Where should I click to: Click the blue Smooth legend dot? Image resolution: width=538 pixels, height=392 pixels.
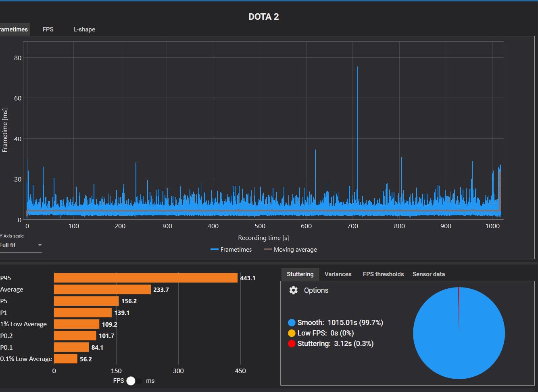(292, 323)
